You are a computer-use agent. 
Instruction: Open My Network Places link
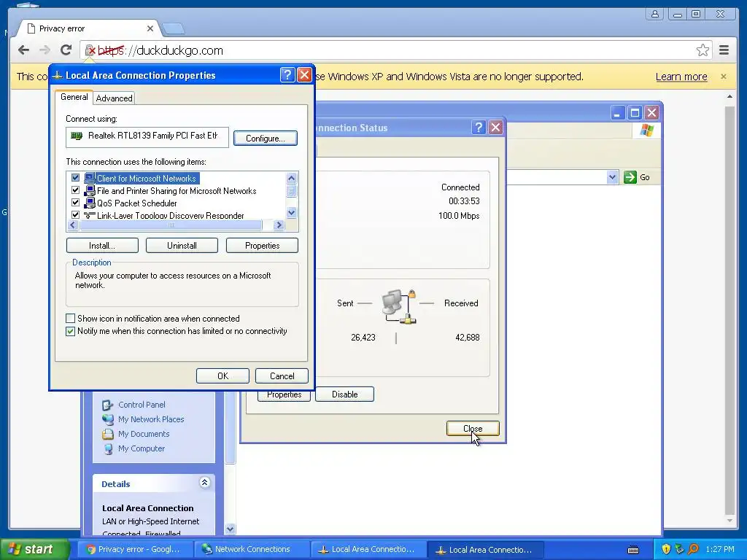[151, 419]
